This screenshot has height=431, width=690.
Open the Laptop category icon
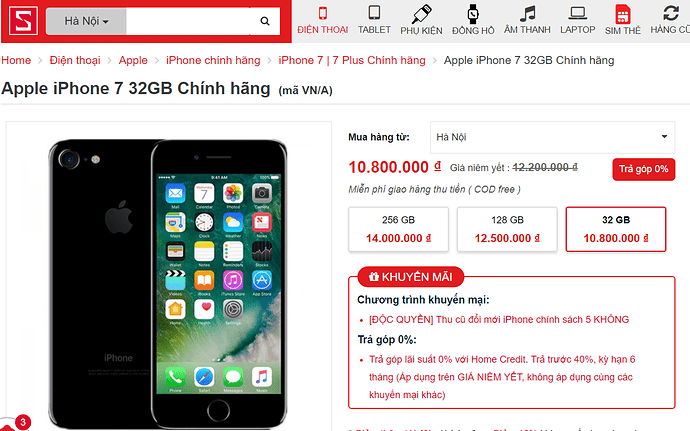click(x=577, y=13)
